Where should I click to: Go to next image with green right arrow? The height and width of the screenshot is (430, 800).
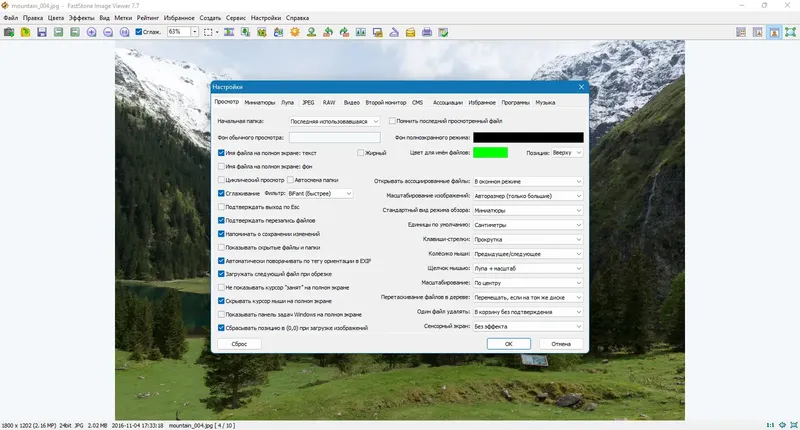[75, 32]
